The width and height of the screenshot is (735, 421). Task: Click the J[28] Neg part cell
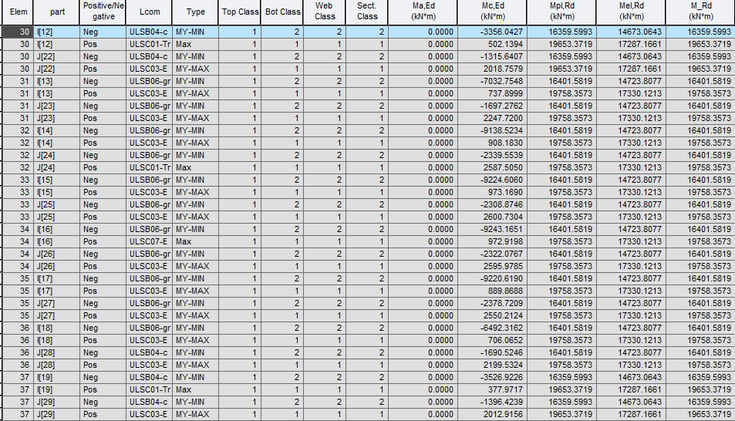(x=56, y=353)
